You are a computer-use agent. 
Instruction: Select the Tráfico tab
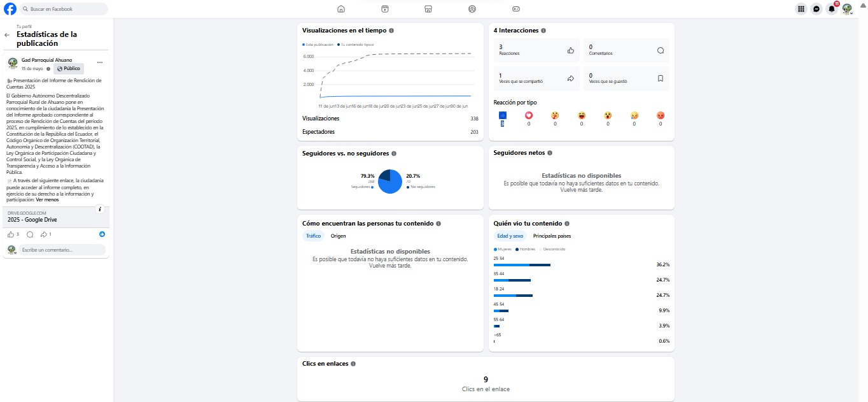[313, 236]
